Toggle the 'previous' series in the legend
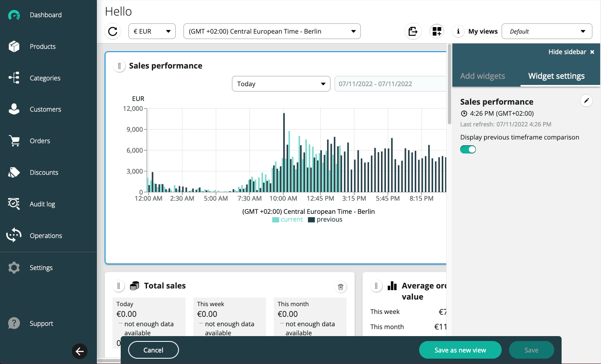The image size is (601, 364). 325,219
